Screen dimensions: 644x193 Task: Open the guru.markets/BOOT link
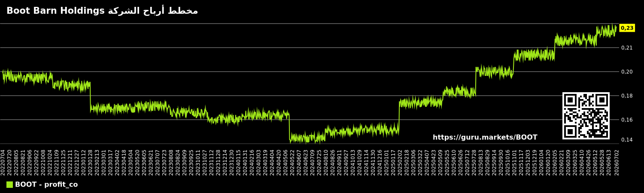(x=485, y=138)
